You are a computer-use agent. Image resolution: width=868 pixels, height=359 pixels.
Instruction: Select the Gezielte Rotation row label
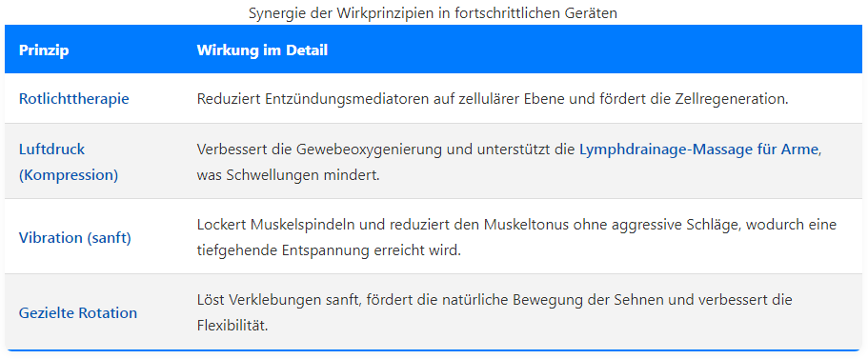(78, 313)
